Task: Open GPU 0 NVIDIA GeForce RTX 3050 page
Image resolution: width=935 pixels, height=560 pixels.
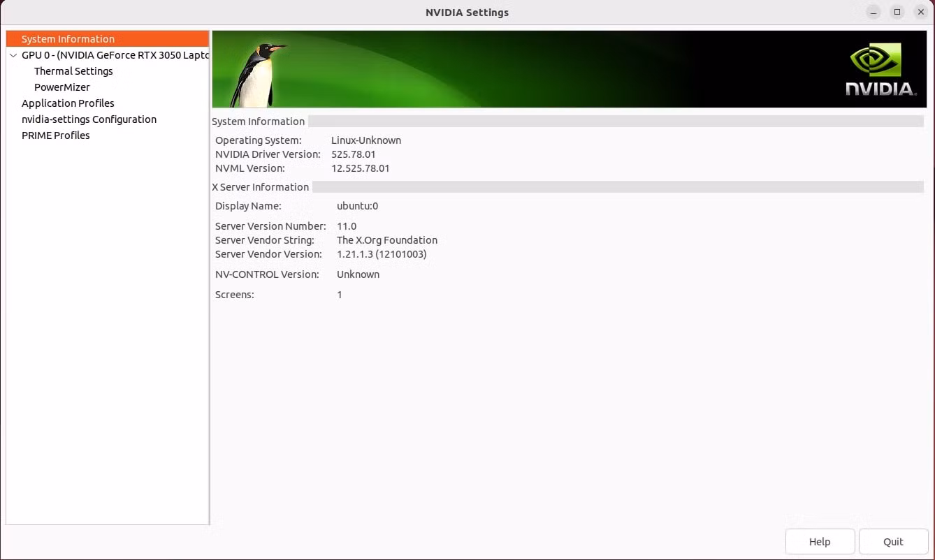Action: [115, 55]
